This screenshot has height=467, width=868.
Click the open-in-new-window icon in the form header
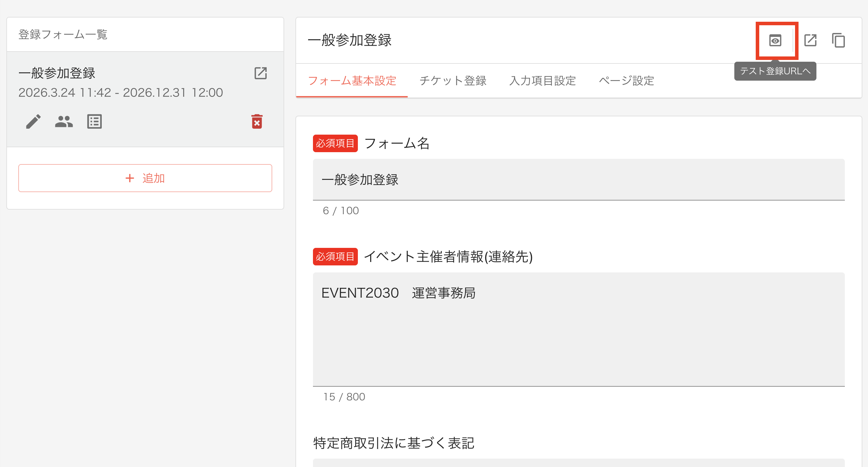(810, 40)
